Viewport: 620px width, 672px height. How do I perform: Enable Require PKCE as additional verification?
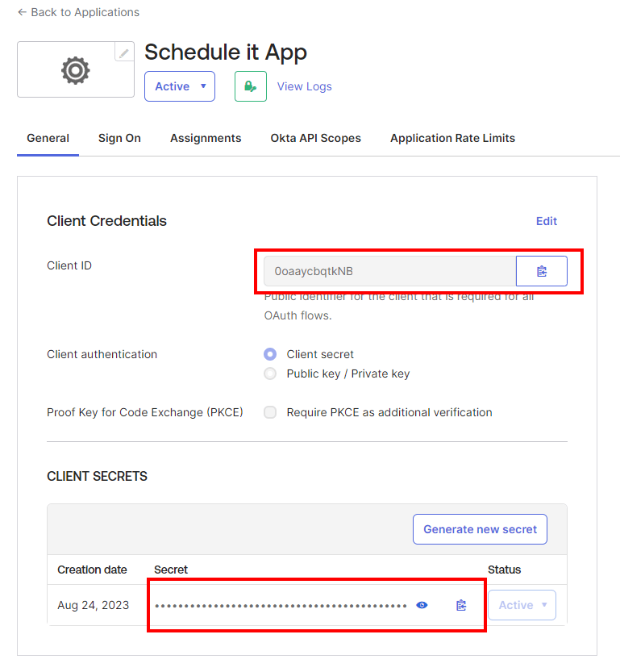[x=270, y=412]
